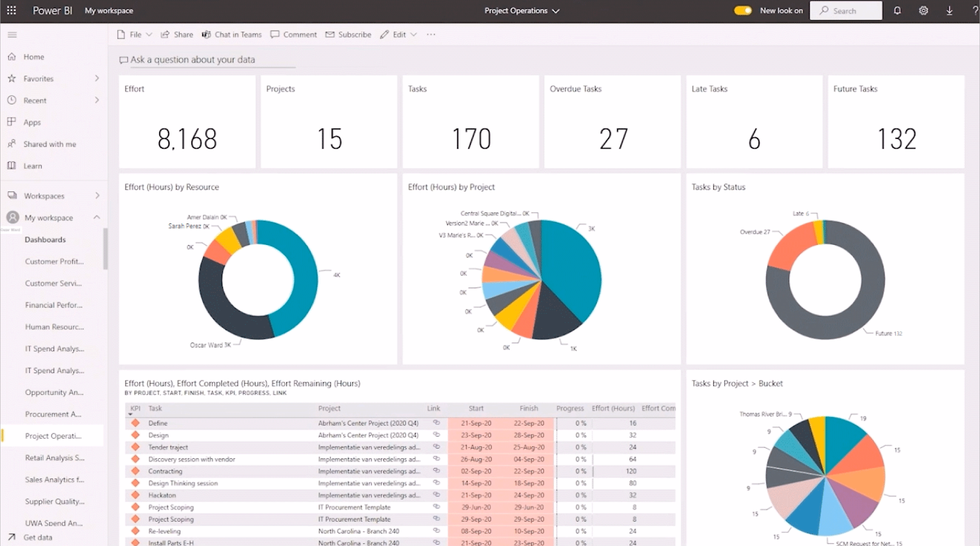Expand the Workspaces flyout
This screenshot has height=546, width=980.
click(x=97, y=196)
